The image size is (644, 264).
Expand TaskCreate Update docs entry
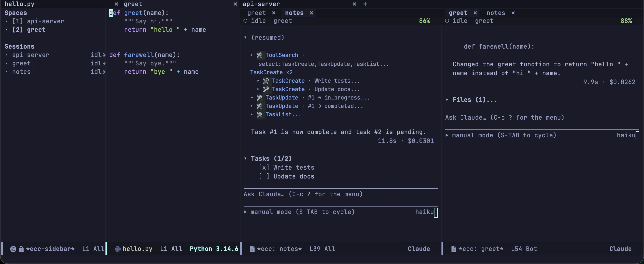[258, 89]
